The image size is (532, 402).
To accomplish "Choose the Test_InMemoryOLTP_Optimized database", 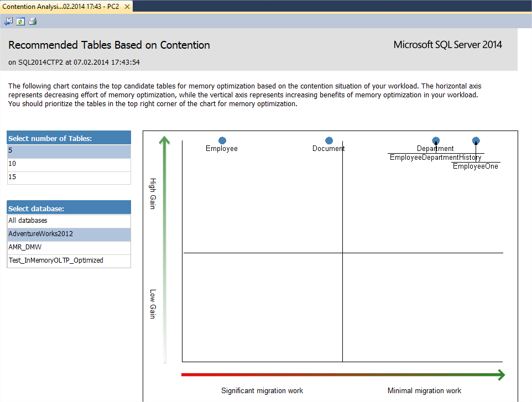I will click(x=69, y=261).
